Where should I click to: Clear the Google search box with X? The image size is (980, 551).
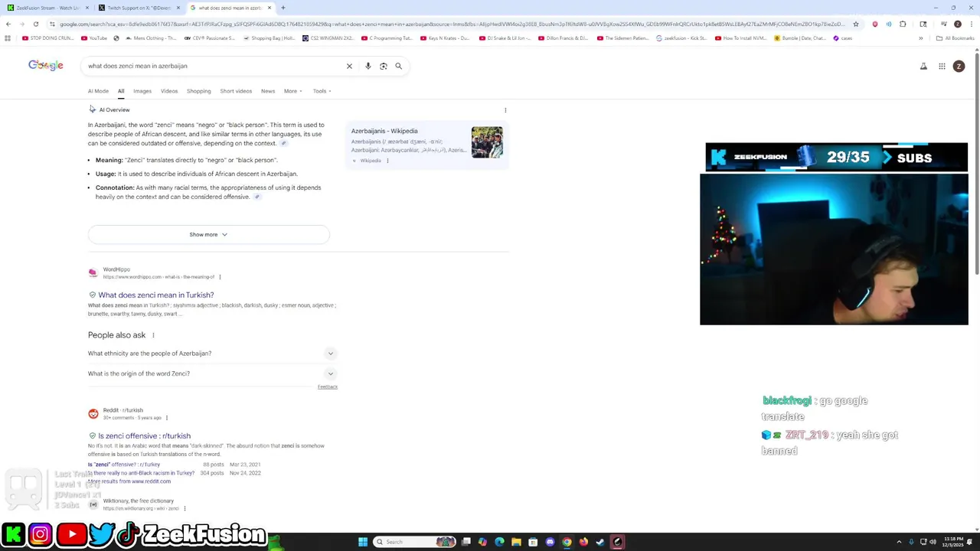coord(349,66)
